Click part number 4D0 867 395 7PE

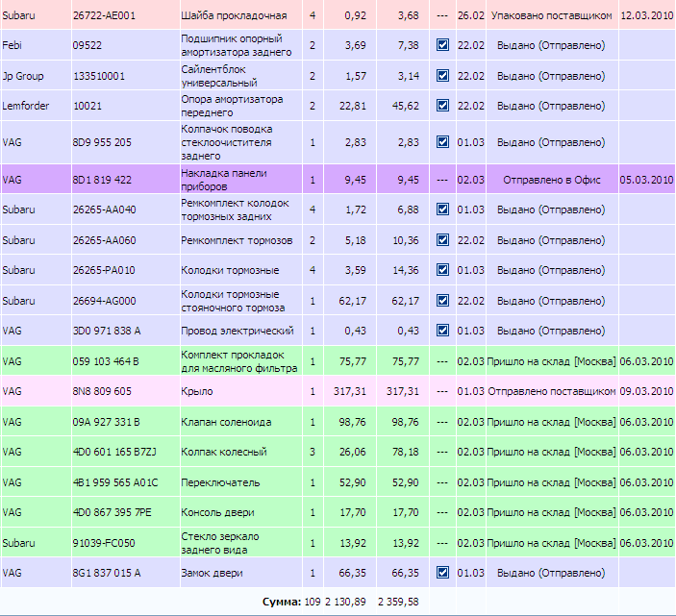point(113,512)
